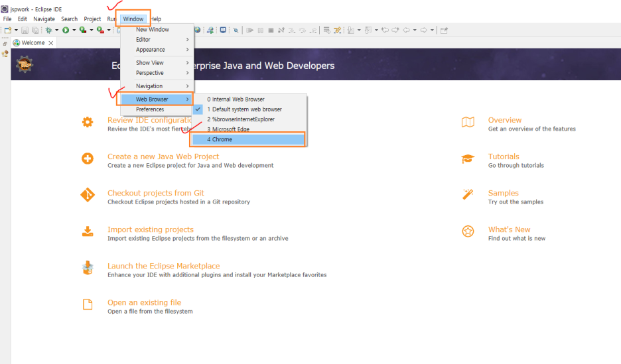
Task: Open the Help menu
Action: tap(156, 19)
